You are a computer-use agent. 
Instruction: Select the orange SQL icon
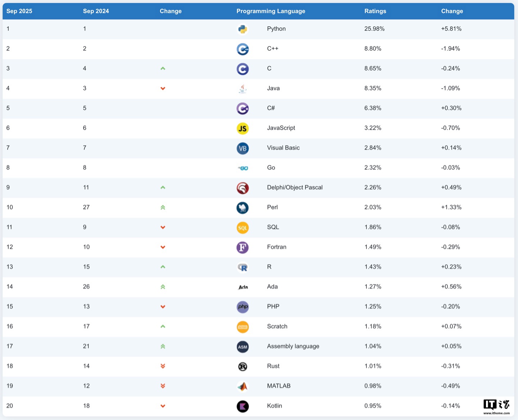[243, 227]
